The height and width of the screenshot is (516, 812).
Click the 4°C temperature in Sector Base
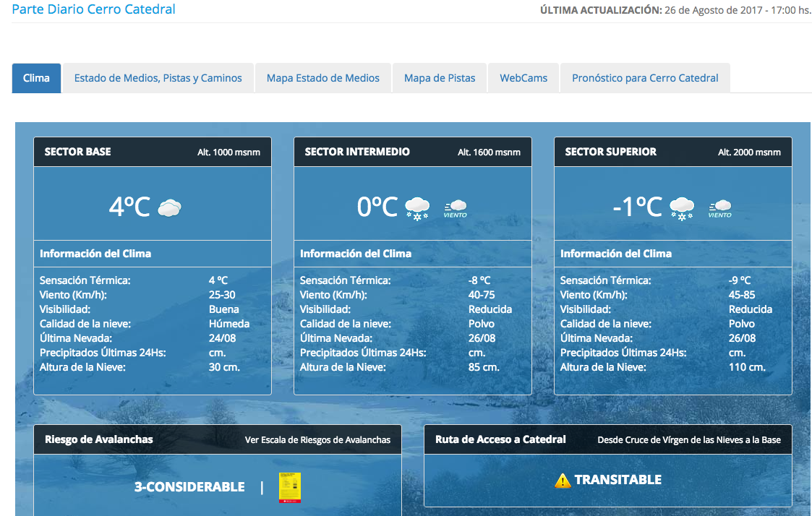tap(129, 207)
